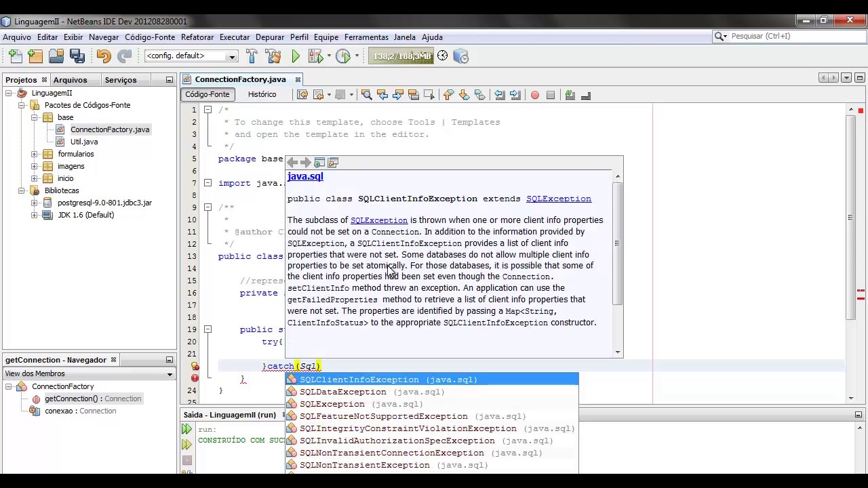
Task: Choose SQLDataException completion item
Action: [433, 392]
